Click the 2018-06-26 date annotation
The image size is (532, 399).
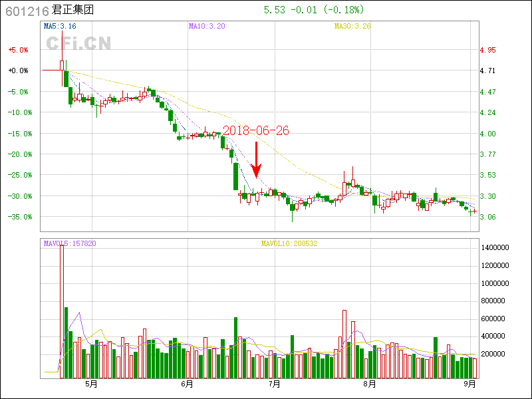[x=256, y=130]
